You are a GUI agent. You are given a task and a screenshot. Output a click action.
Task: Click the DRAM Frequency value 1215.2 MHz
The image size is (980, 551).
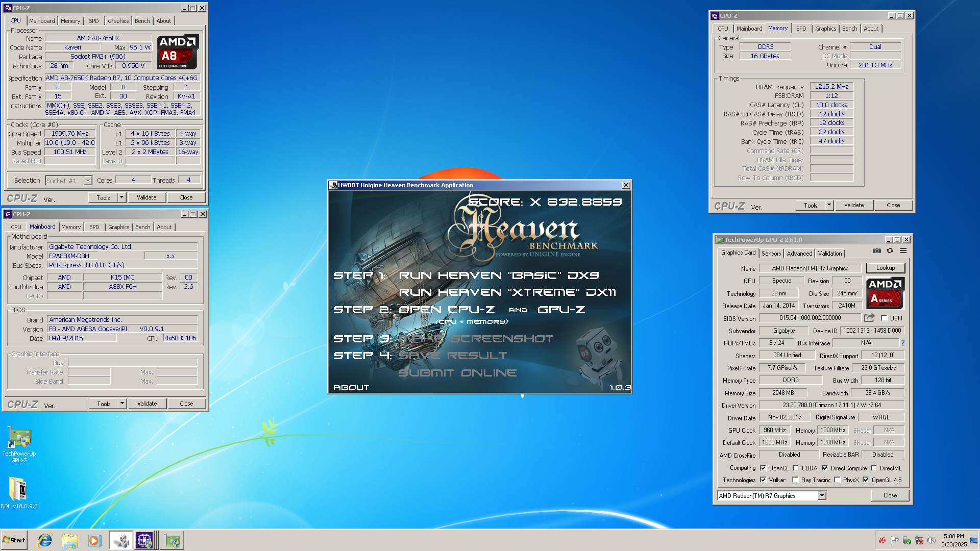(x=831, y=87)
